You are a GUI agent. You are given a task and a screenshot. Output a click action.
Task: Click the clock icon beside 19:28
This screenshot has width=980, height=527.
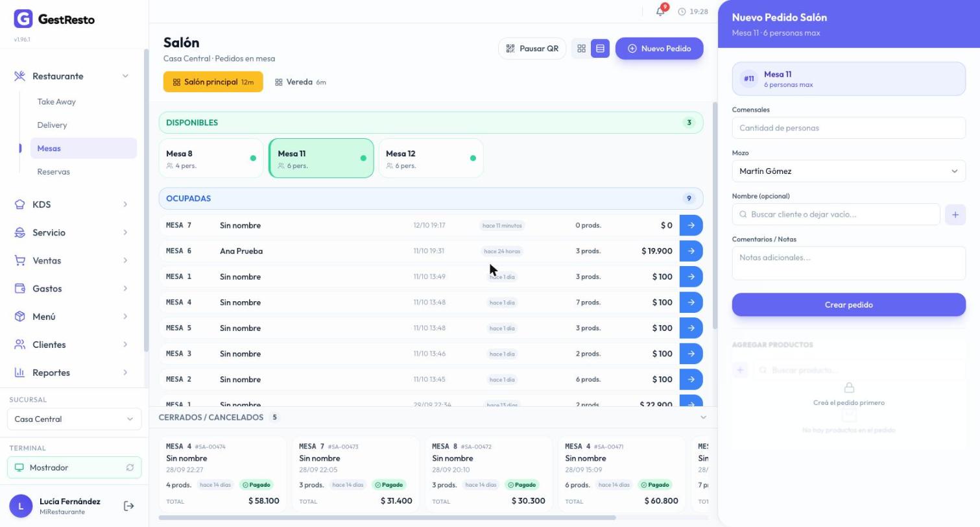point(682,12)
